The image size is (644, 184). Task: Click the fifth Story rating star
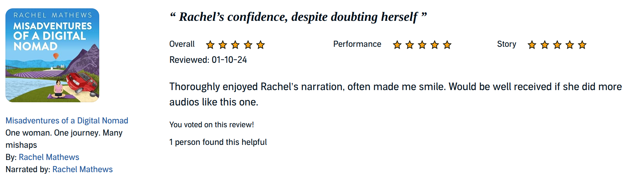582,45
